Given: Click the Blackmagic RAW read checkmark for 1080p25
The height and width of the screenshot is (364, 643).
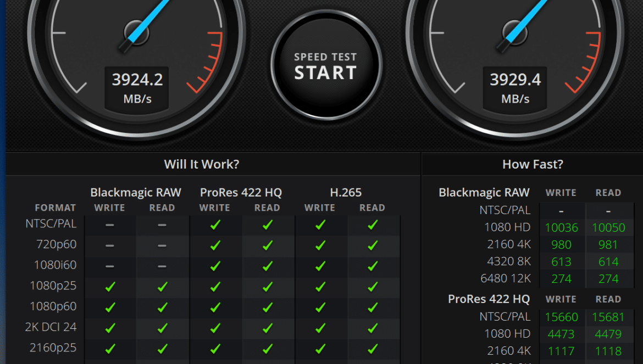Looking at the screenshot, I should click(x=162, y=287).
